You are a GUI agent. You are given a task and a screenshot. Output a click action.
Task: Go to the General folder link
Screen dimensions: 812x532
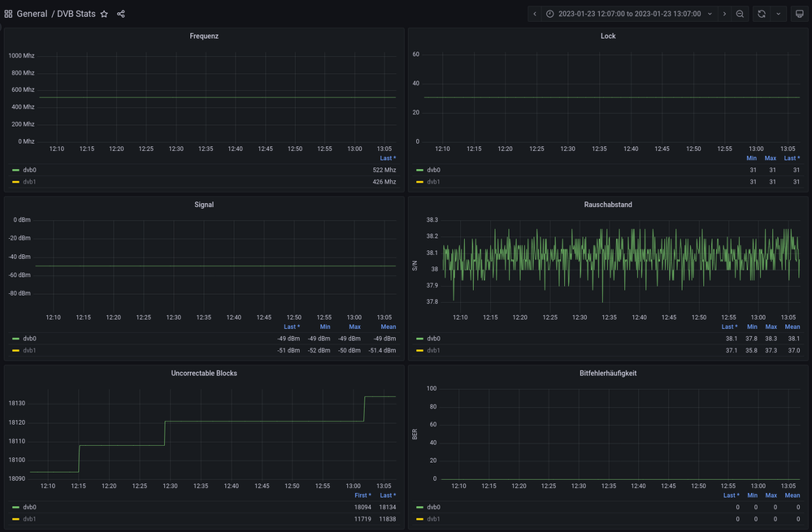click(32, 14)
